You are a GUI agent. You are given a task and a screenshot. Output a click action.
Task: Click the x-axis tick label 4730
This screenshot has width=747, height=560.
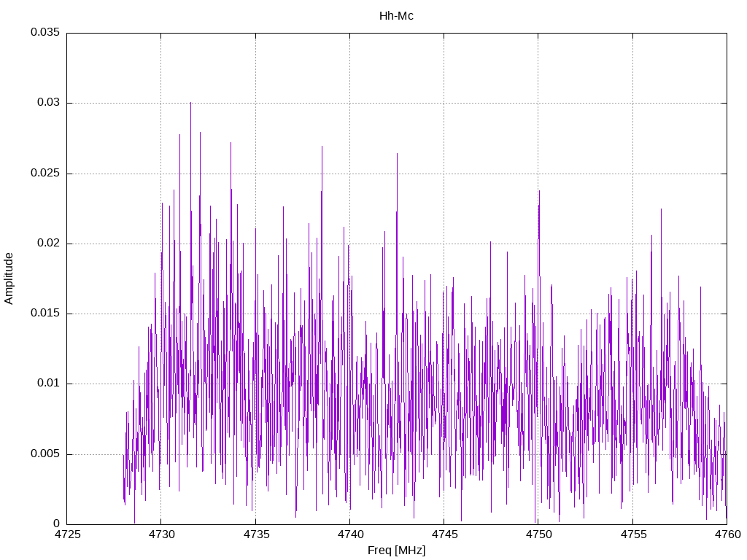(x=162, y=534)
